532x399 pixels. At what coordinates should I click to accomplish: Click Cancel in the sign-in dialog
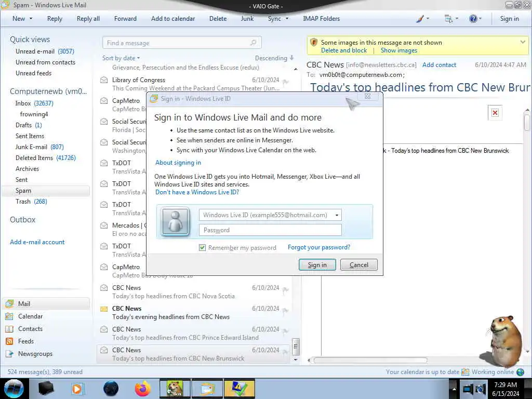pos(358,265)
